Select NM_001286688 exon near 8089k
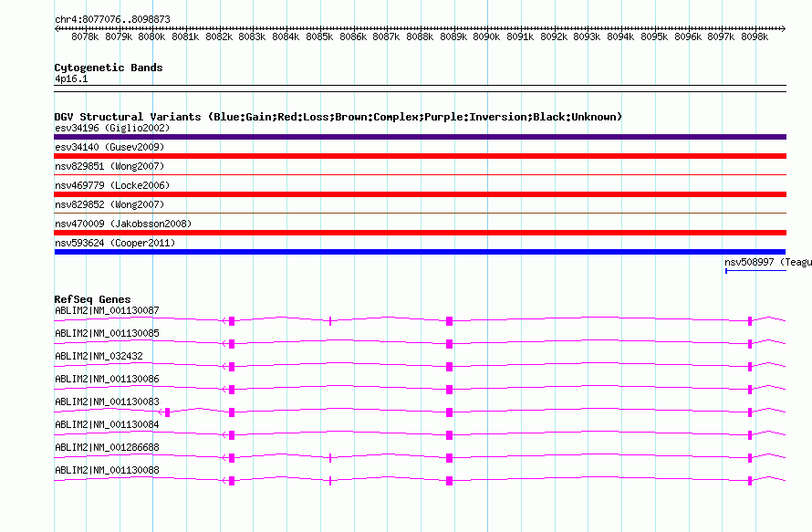Screen dimensions: 812x532 449,458
